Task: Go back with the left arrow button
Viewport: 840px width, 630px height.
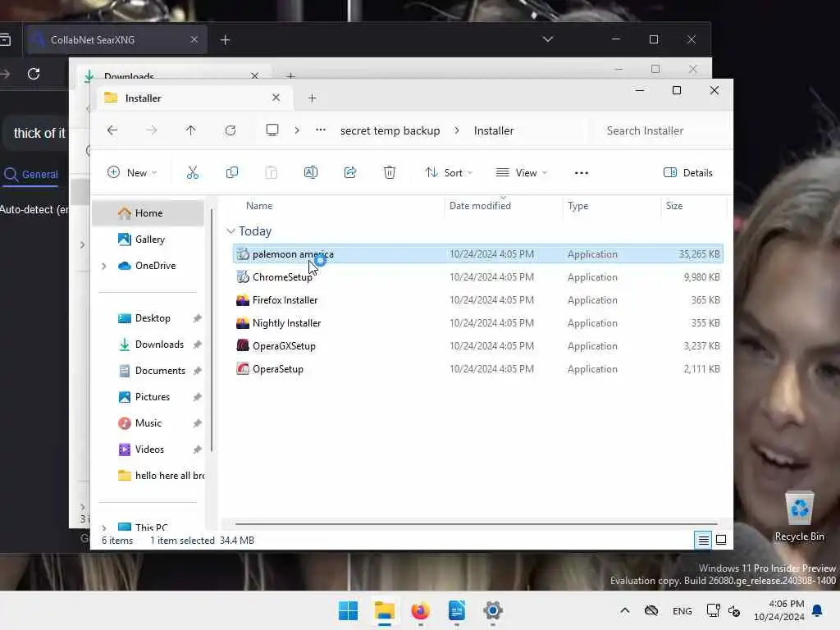Action: (112, 130)
